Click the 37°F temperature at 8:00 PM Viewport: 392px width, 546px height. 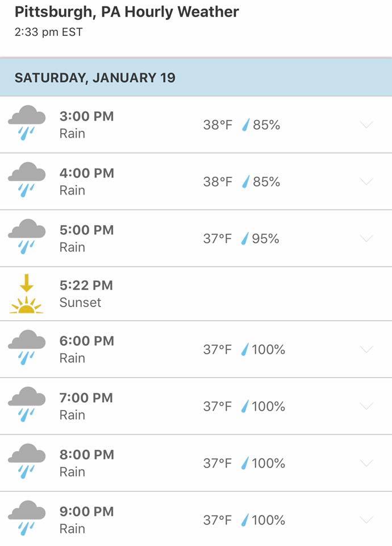[x=218, y=463]
